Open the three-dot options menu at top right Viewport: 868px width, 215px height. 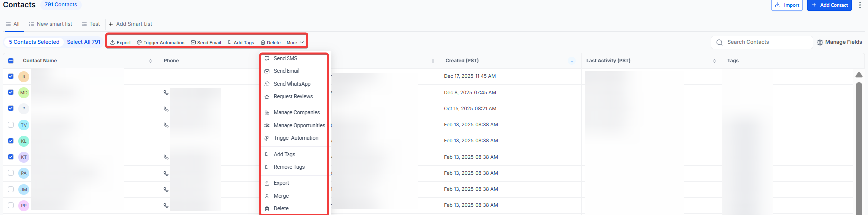tap(860, 5)
